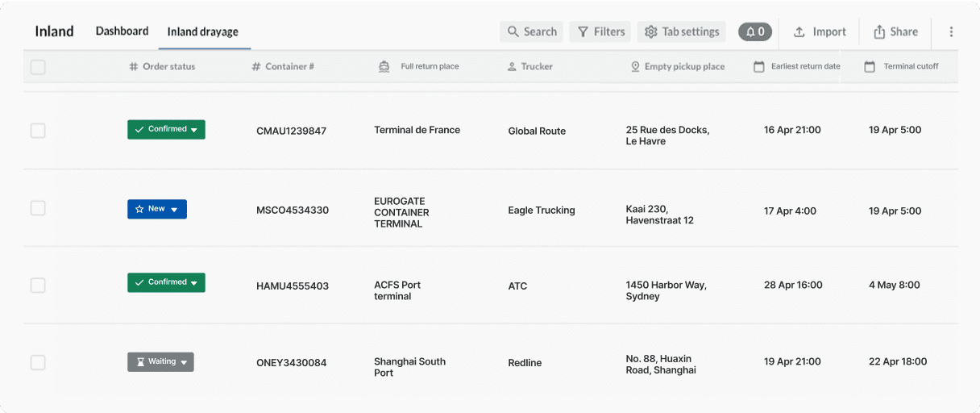This screenshot has width=980, height=413.
Task: Click the Earliest return date calendar icon
Action: coord(758,67)
